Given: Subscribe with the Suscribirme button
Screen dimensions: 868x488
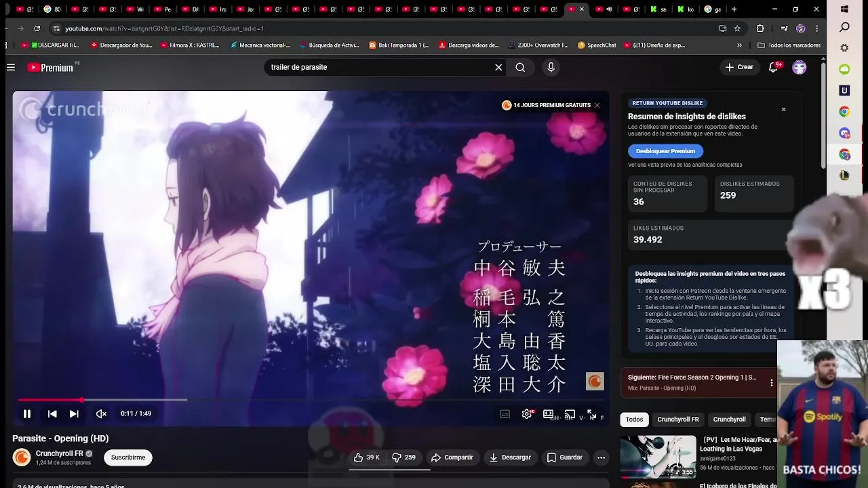Looking at the screenshot, I should coord(128,457).
